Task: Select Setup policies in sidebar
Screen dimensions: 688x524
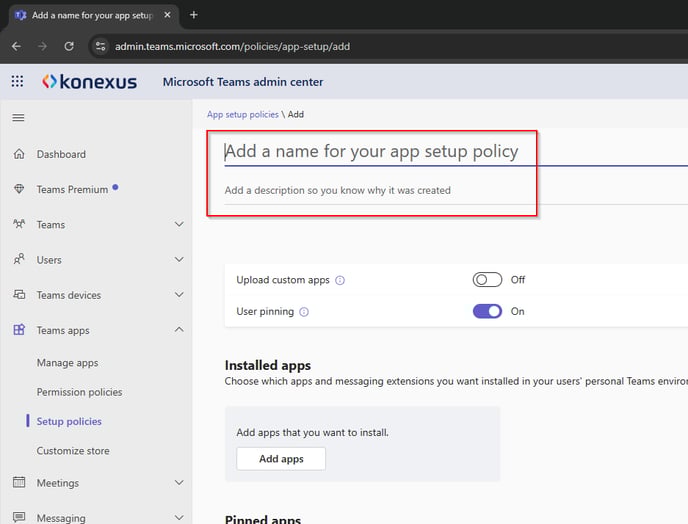Action: point(69,421)
